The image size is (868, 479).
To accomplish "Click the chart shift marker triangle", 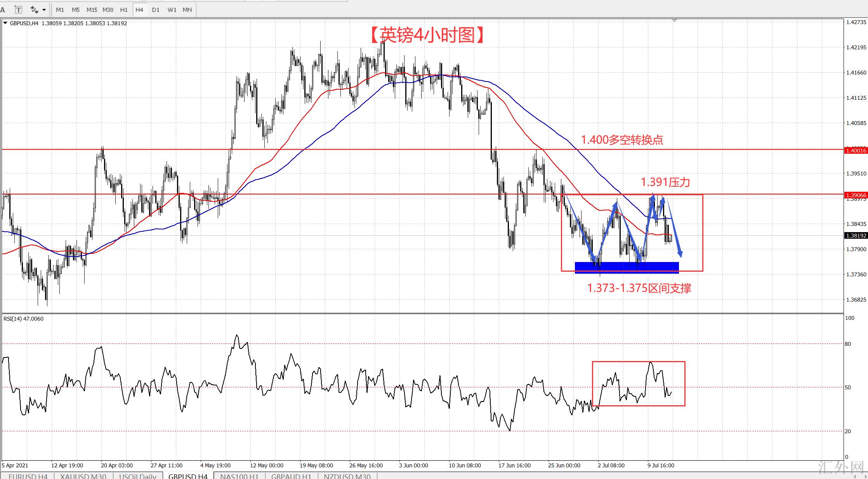I will (674, 20).
